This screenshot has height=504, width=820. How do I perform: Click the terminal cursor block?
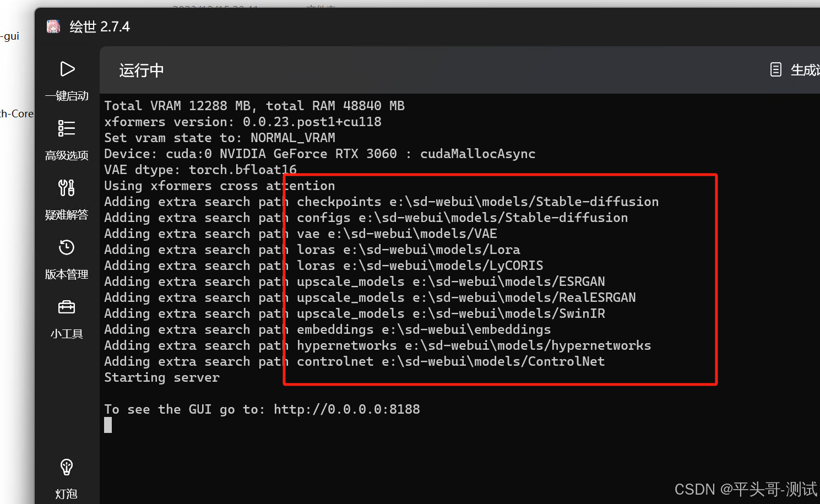pyautogui.click(x=108, y=425)
